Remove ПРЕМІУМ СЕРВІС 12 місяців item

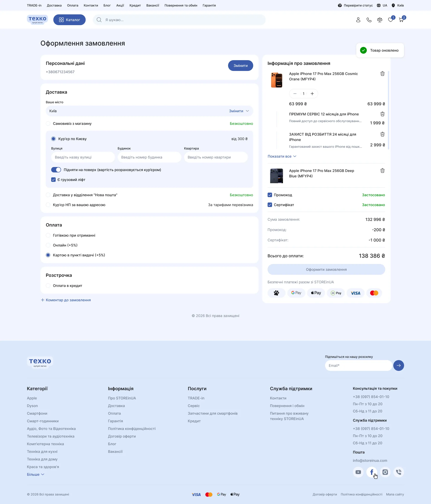382,114
